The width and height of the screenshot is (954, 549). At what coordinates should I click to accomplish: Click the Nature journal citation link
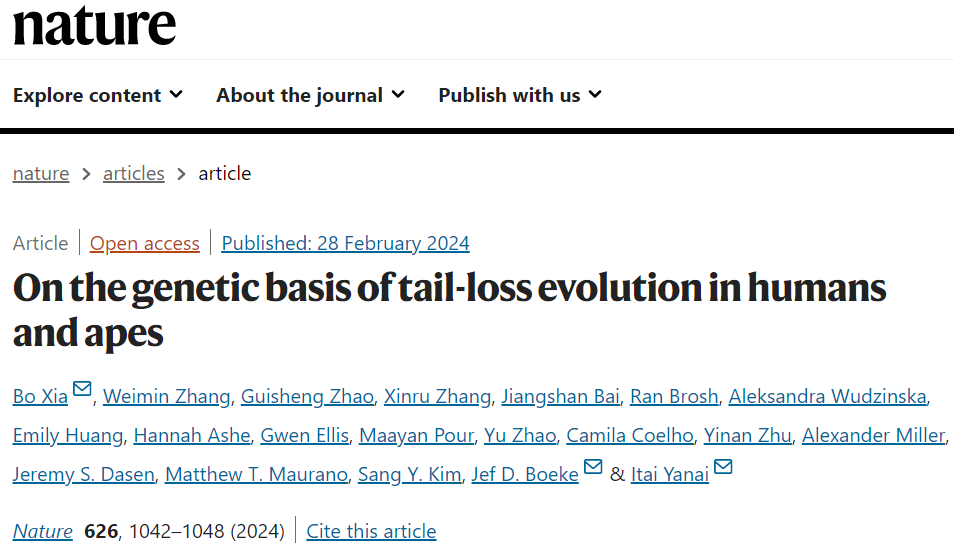tap(43, 531)
